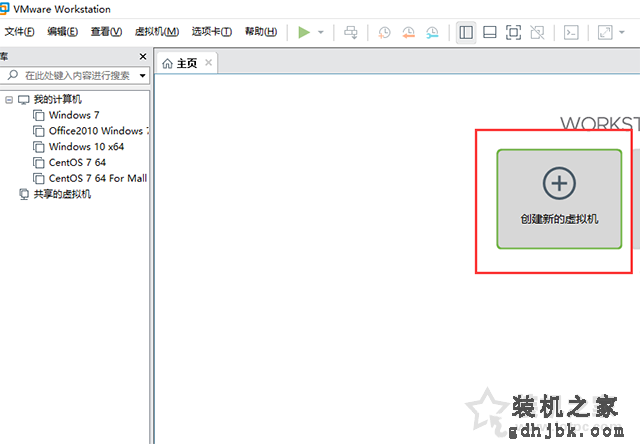Click the take snapshot icon
640x444 pixels.
coord(384,32)
